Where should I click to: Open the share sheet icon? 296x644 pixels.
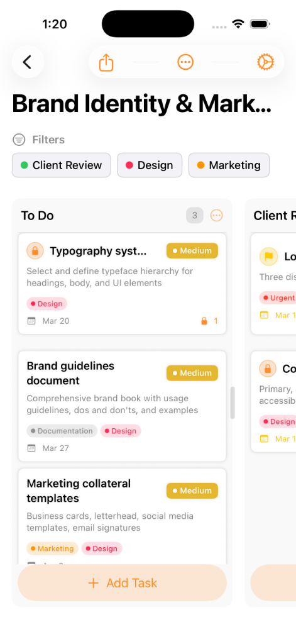(x=106, y=62)
